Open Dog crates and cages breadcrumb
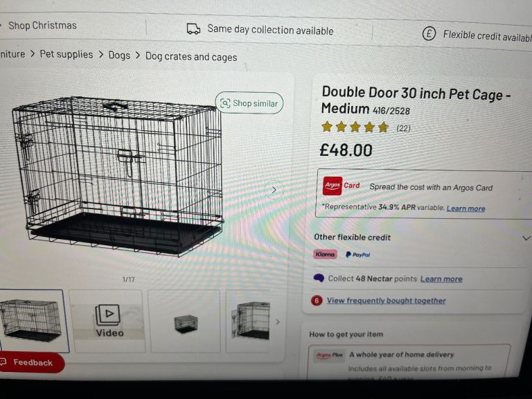Screen dimensions: 532x399 pos(191,57)
